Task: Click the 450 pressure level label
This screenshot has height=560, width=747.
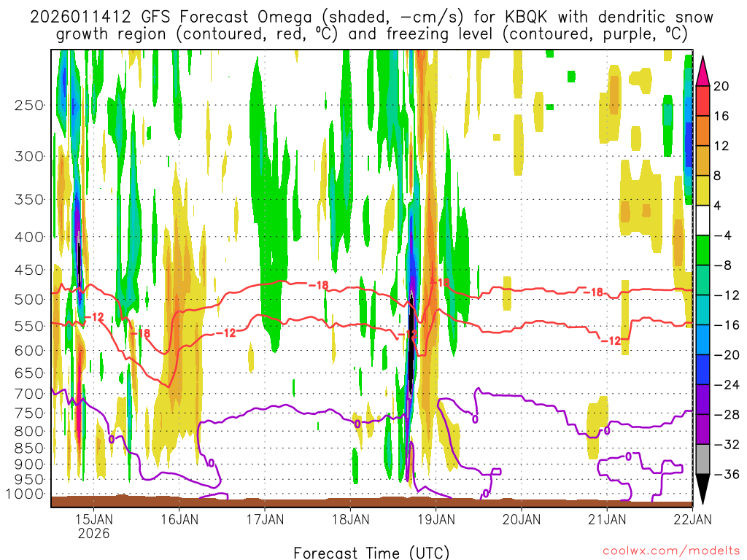Action: pyautogui.click(x=29, y=270)
